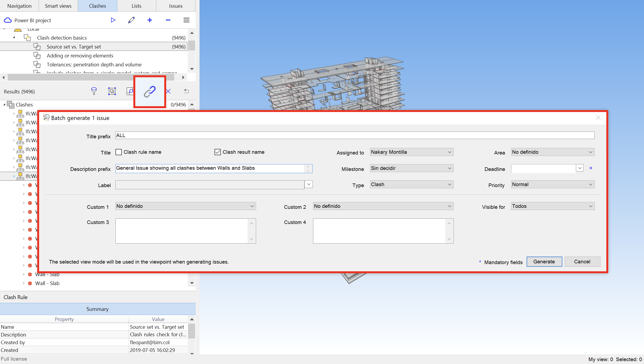
Task: Select the Summary tab in Clash Rule
Action: [98, 309]
